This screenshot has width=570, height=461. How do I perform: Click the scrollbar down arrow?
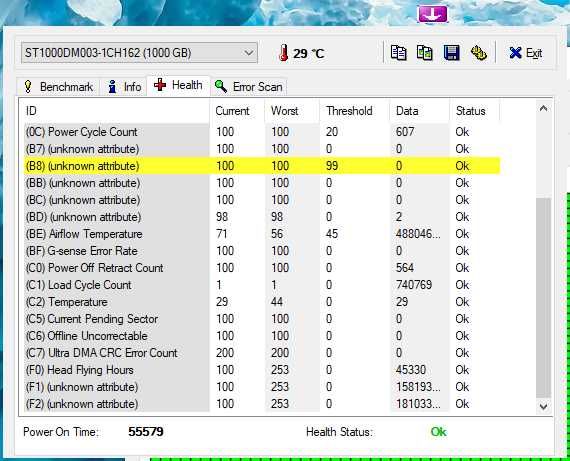[543, 406]
